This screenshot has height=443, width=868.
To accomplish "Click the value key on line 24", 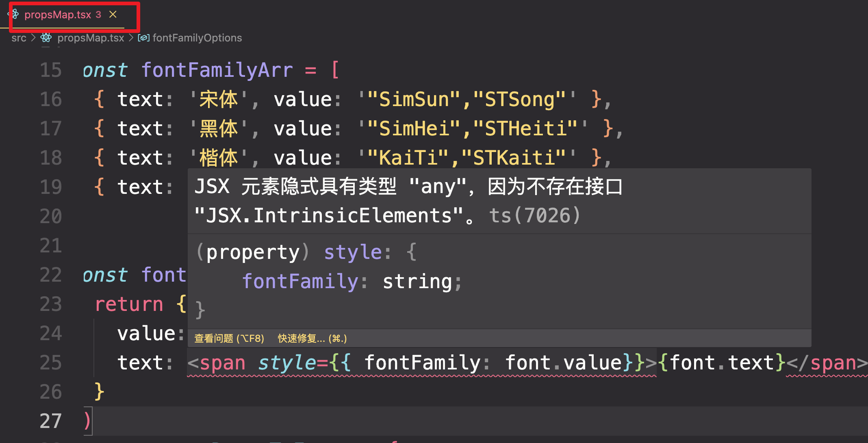I will click(146, 333).
